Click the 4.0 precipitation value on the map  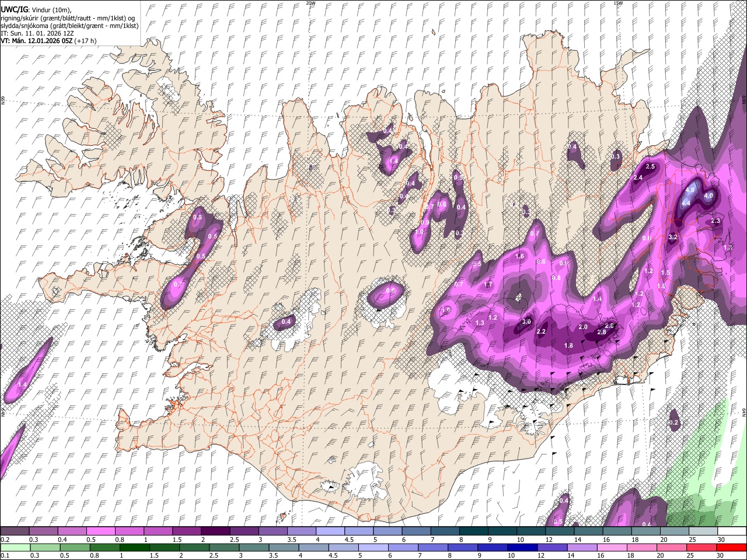coord(709,196)
